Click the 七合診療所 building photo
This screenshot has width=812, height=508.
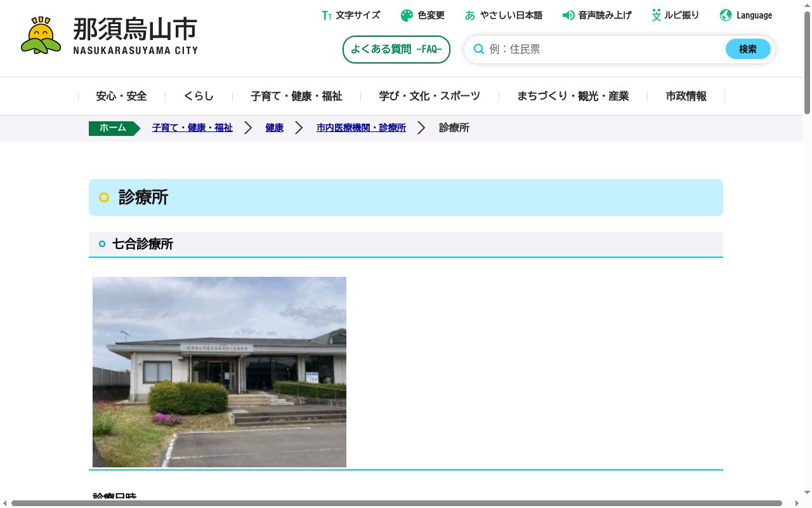[219, 372]
